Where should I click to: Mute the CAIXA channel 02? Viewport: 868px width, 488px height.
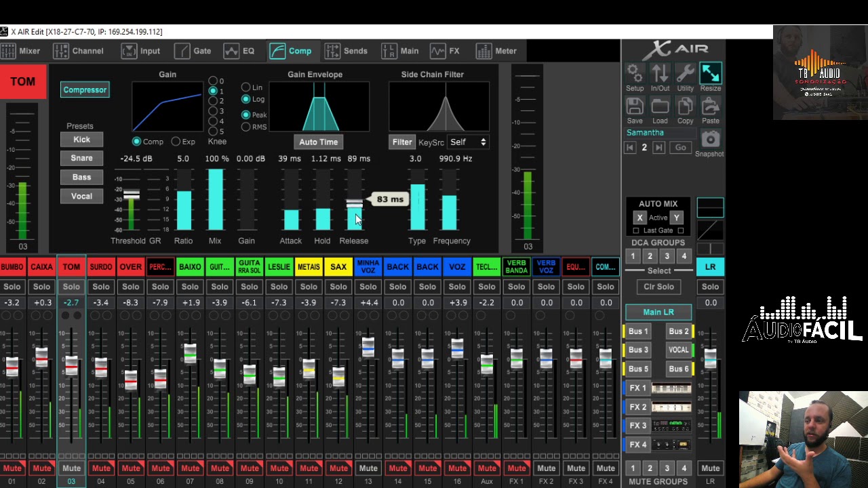coord(41,468)
